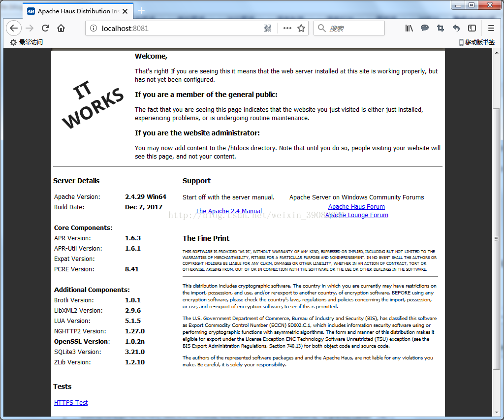Image resolution: width=504 pixels, height=420 pixels.
Task: Click the IT WORKS logo image
Action: (x=93, y=104)
